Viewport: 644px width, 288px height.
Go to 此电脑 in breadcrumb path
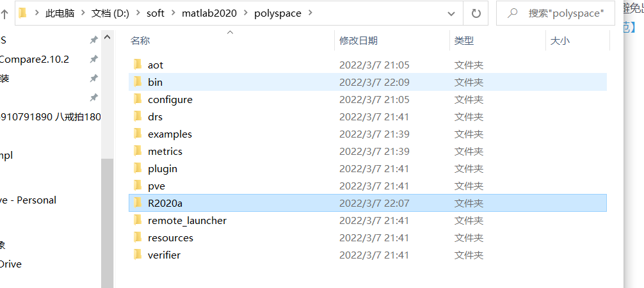pyautogui.click(x=60, y=13)
